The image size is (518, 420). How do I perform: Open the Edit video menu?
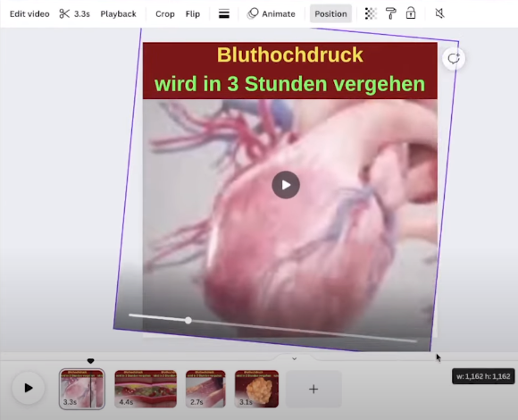point(29,14)
